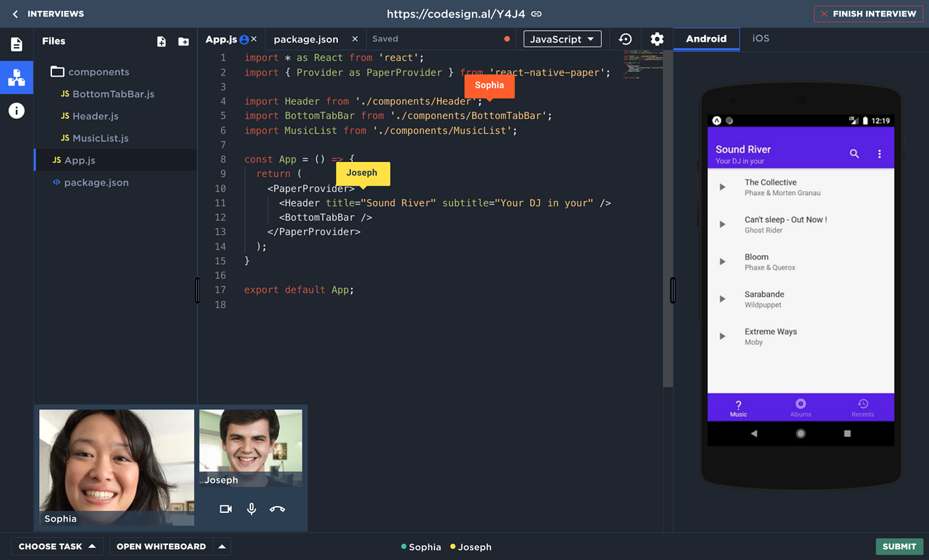
Task: Copy the session link next to the URL
Action: coord(536,14)
